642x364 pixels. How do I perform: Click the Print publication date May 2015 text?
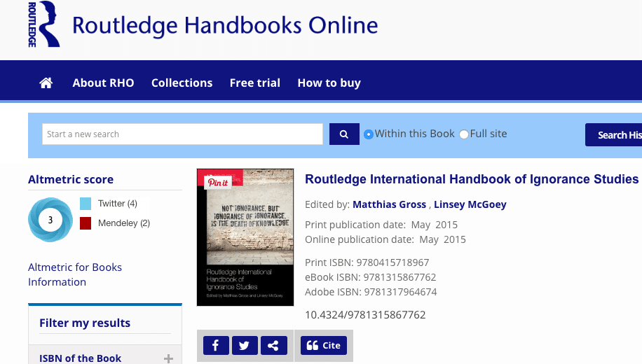381,225
